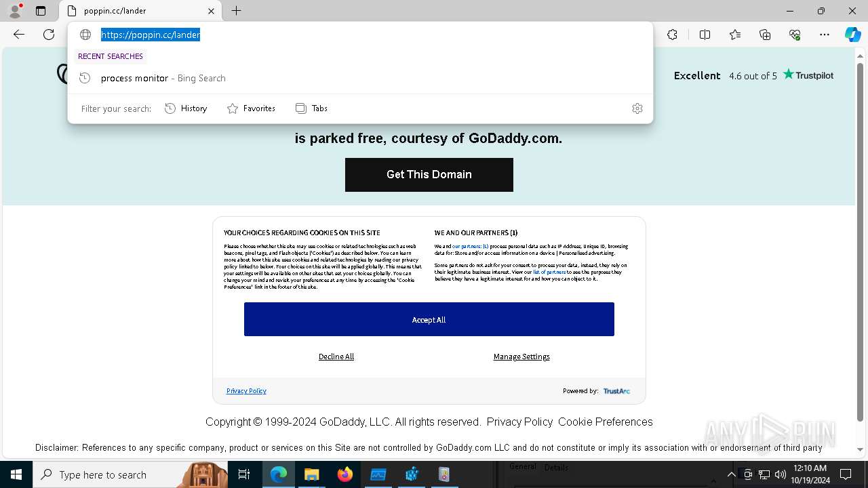Show hidden tray icons chevron

pos(731,474)
